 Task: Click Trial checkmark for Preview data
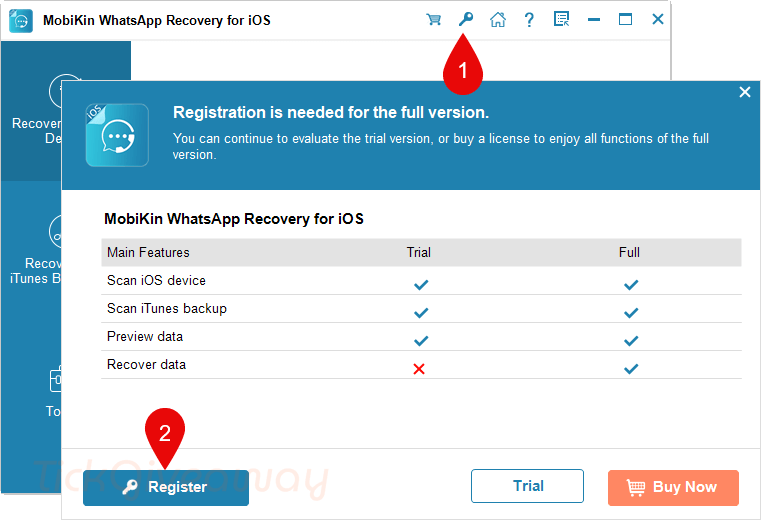(x=421, y=341)
